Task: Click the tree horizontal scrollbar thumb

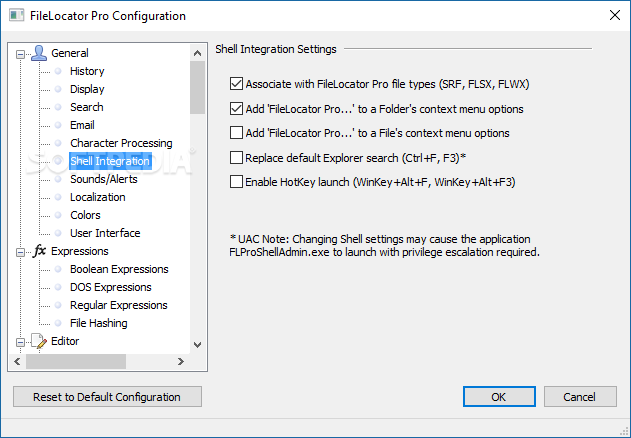Action: [x=76, y=362]
